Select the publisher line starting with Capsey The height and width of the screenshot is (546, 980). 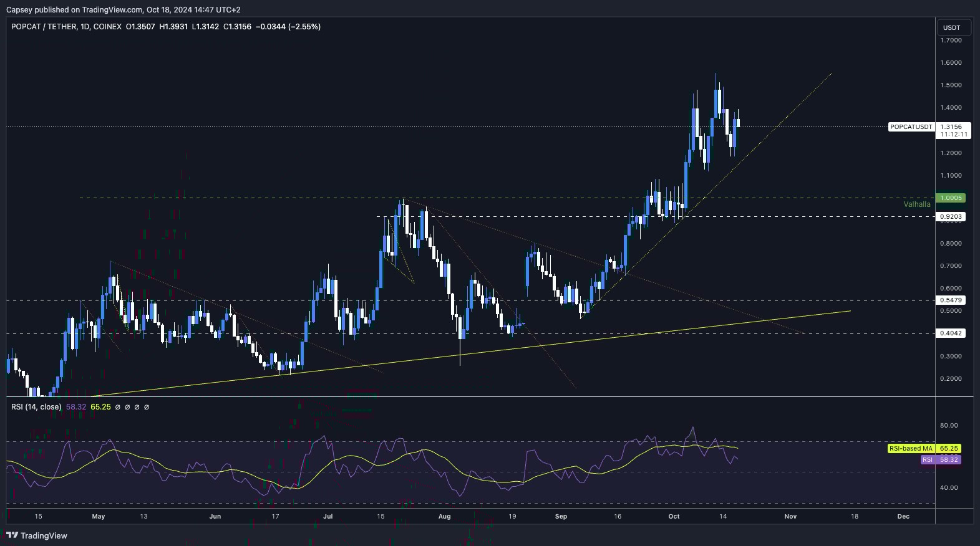[x=123, y=9]
